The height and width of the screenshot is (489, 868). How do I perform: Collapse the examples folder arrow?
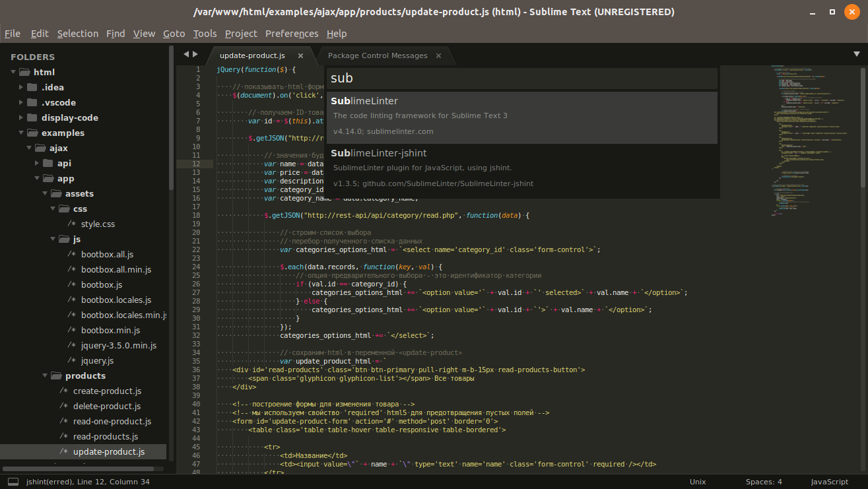point(20,133)
